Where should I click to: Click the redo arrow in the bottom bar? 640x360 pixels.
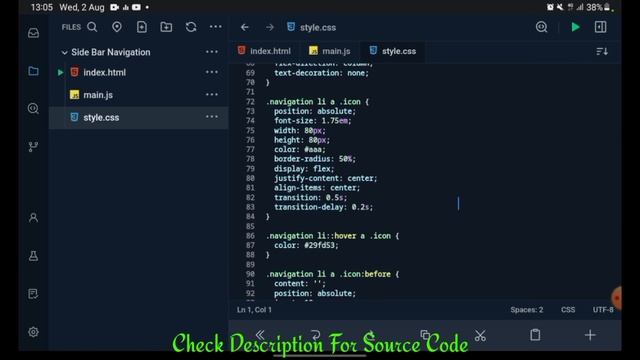(x=315, y=335)
